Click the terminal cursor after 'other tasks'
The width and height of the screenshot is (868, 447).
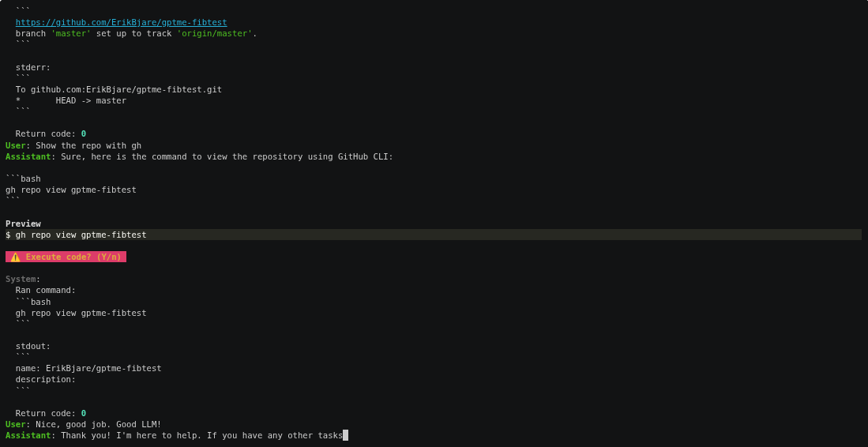(346, 435)
